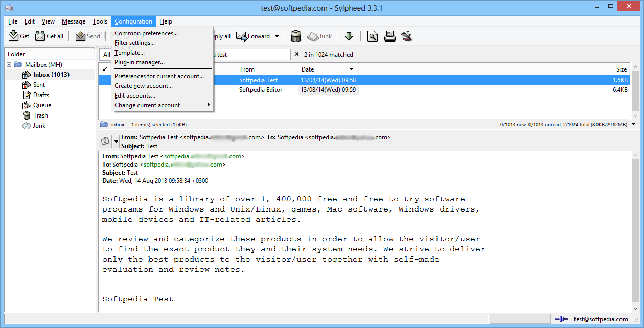
Task: Mark message as Junk in the toolbar
Action: point(320,36)
